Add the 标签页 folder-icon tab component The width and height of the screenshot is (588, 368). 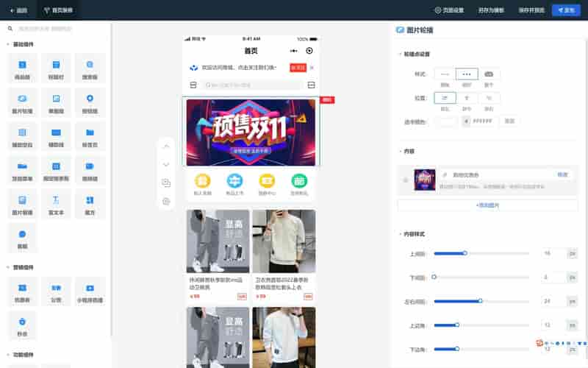90,137
